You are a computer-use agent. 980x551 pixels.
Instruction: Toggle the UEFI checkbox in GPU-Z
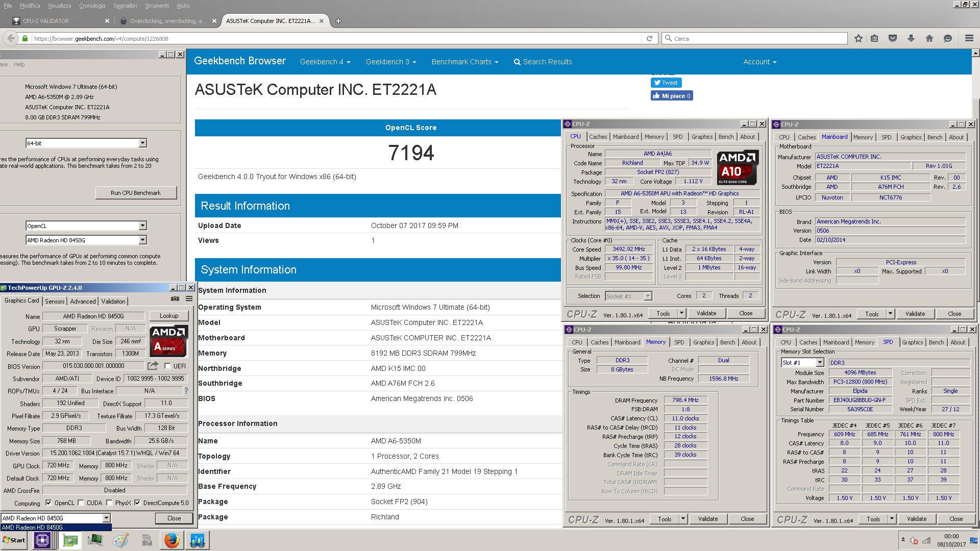tap(167, 366)
